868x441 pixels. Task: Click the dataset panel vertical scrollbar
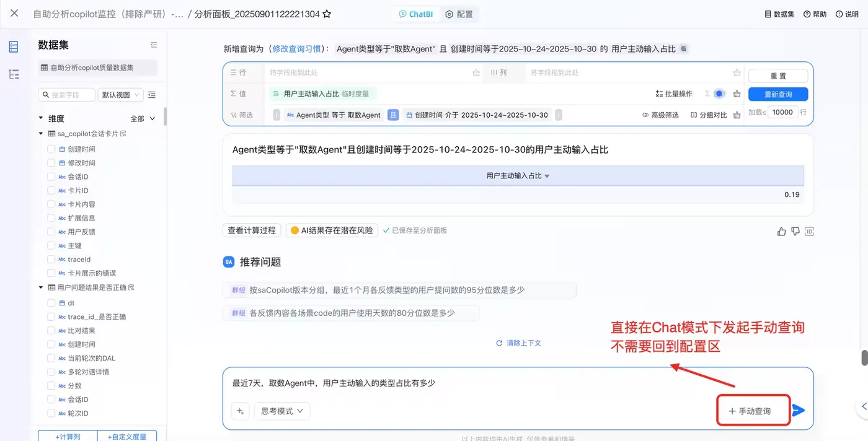coord(165,116)
